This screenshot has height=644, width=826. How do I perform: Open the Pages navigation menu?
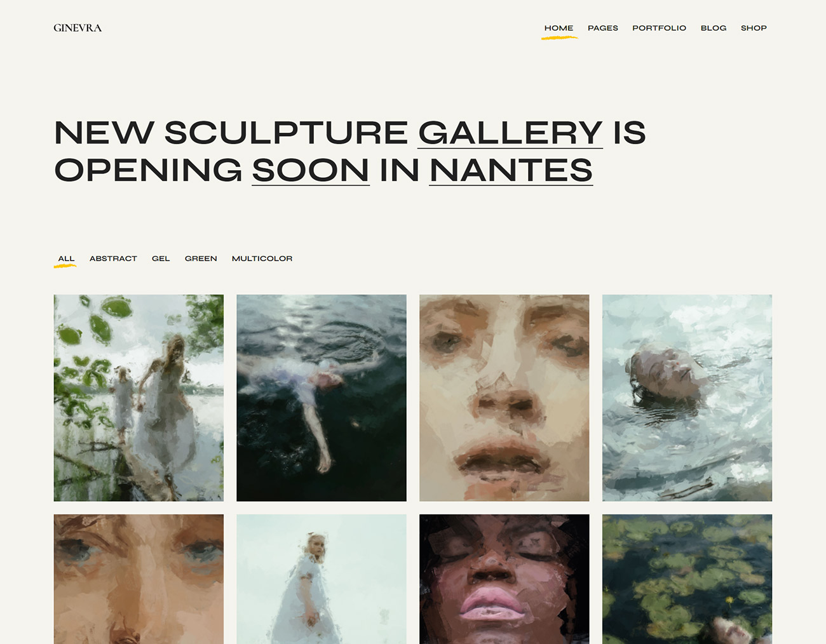pyautogui.click(x=602, y=28)
